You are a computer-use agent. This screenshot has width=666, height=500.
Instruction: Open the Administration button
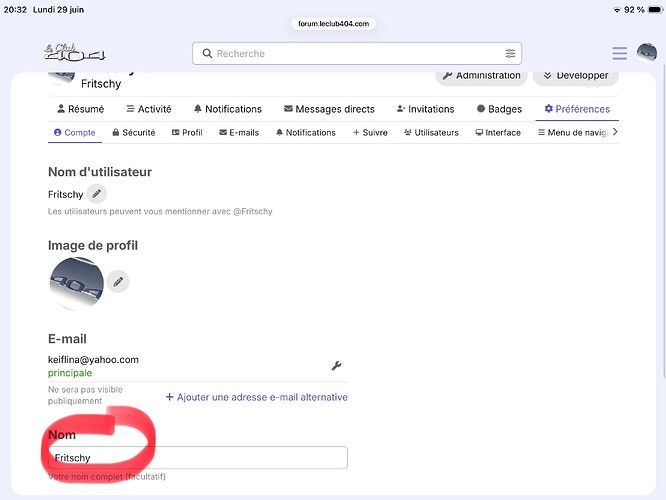[x=481, y=76]
